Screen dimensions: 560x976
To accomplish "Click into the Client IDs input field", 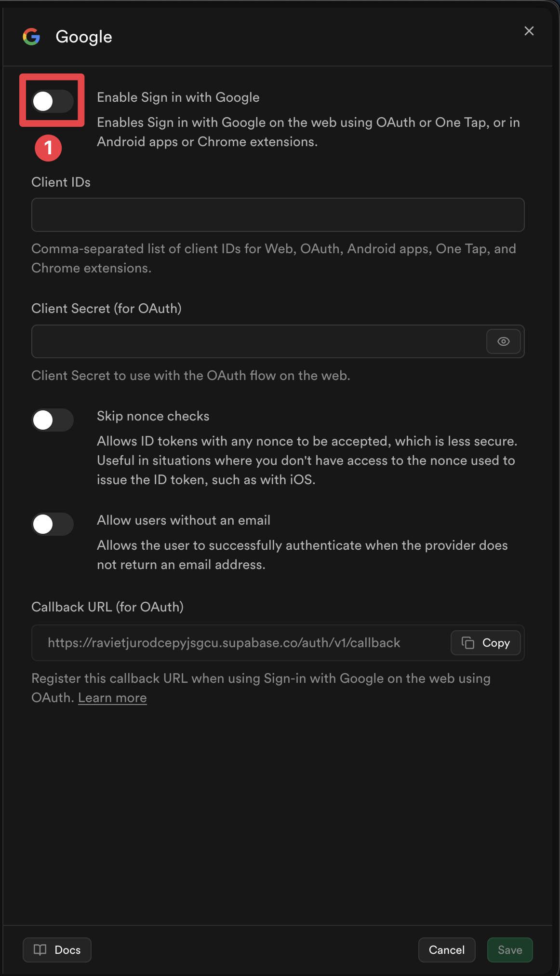I will (278, 215).
